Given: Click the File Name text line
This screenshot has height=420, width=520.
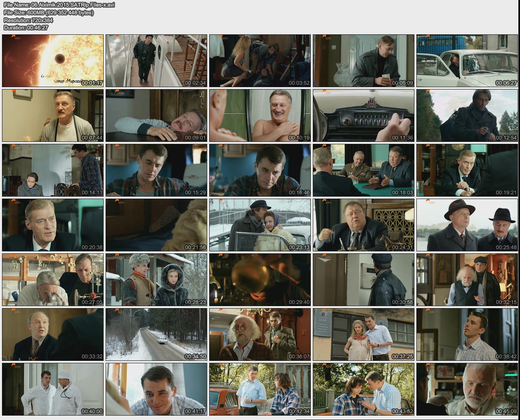Looking at the screenshot, I should coord(59,5).
